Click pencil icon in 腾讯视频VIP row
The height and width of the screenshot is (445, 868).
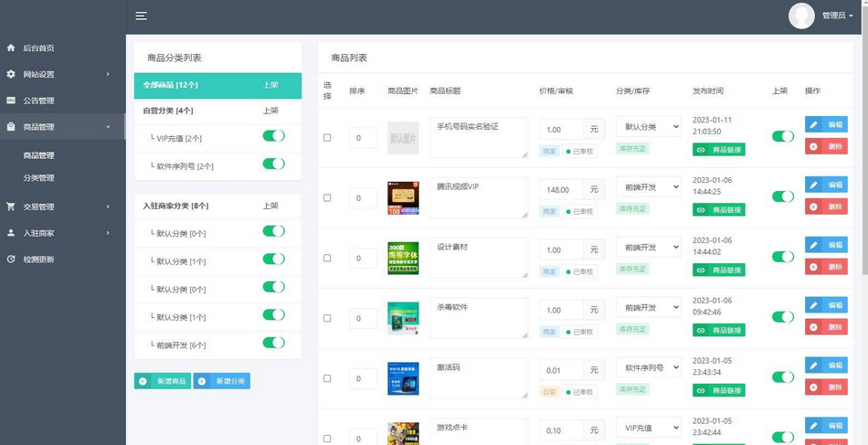click(813, 185)
